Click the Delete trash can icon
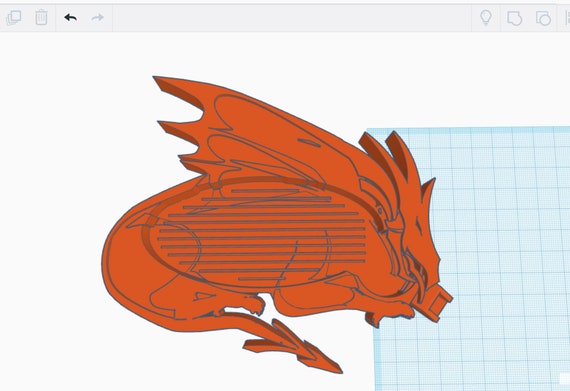Screen dimensions: 570x391 coord(41,17)
